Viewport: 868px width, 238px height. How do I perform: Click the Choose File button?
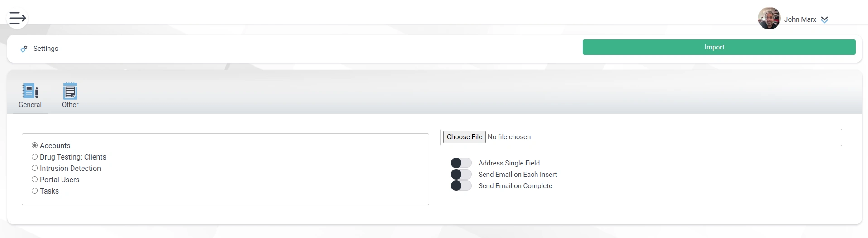pyautogui.click(x=465, y=137)
